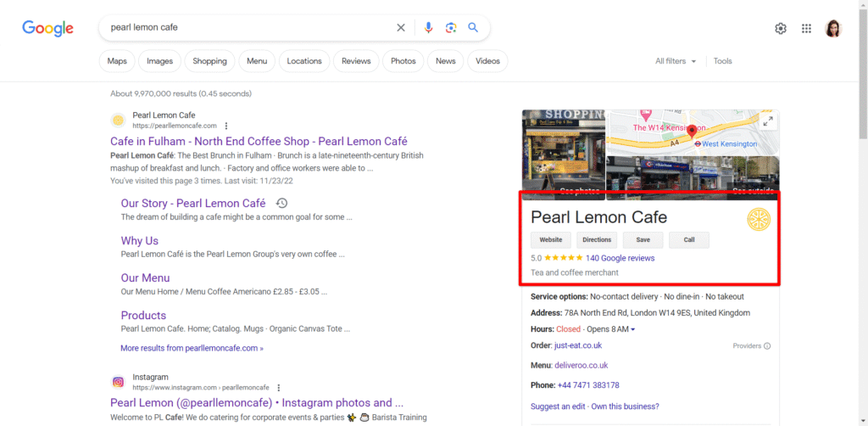The height and width of the screenshot is (426, 868).
Task: Open the account profile avatar
Action: pos(833,29)
